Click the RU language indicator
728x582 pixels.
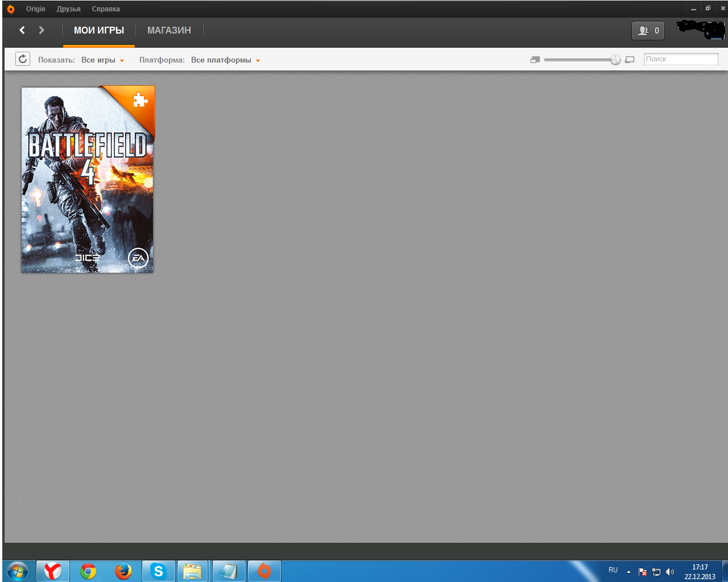613,570
